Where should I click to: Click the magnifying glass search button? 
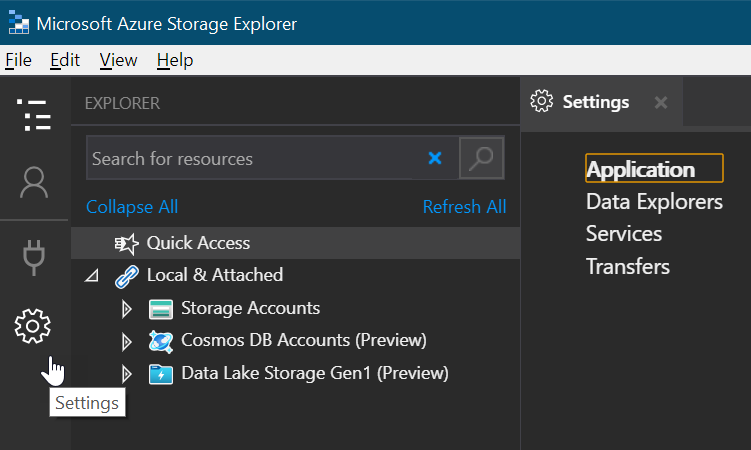(481, 158)
